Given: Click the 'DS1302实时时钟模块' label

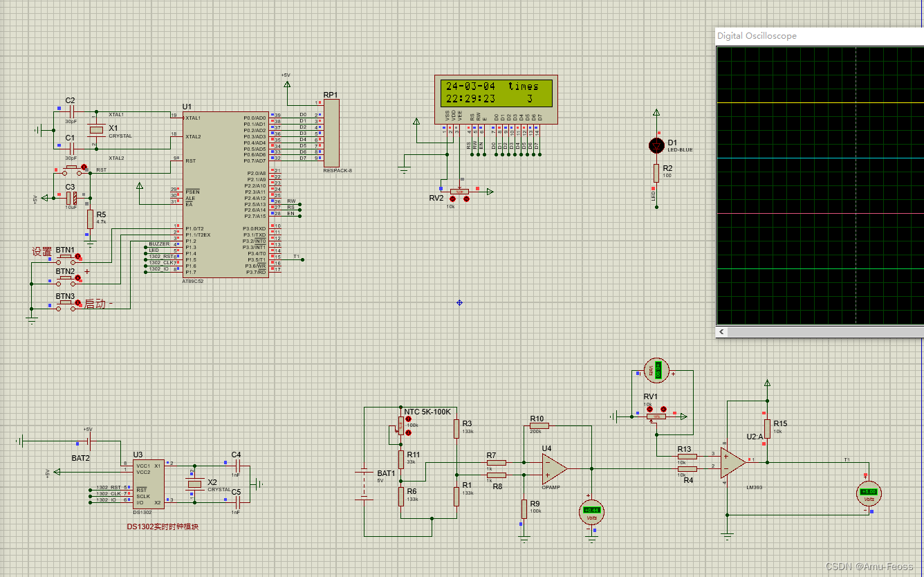Looking at the screenshot, I should coord(163,526).
